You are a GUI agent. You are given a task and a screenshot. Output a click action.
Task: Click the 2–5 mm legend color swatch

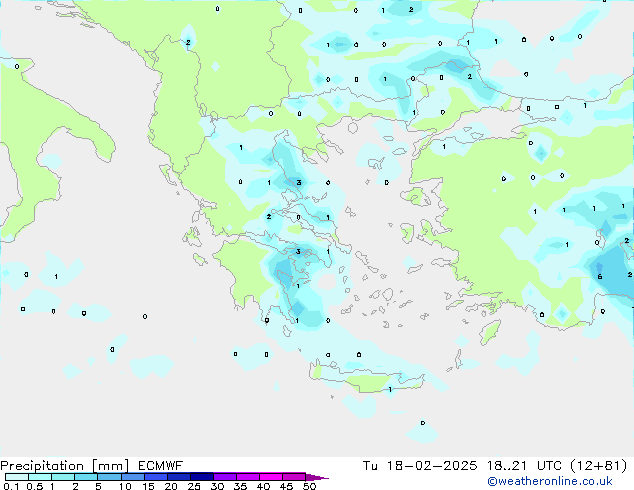click(x=86, y=477)
